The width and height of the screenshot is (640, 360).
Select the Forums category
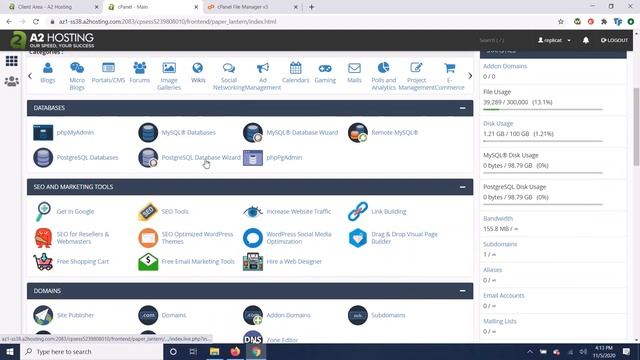(x=140, y=73)
